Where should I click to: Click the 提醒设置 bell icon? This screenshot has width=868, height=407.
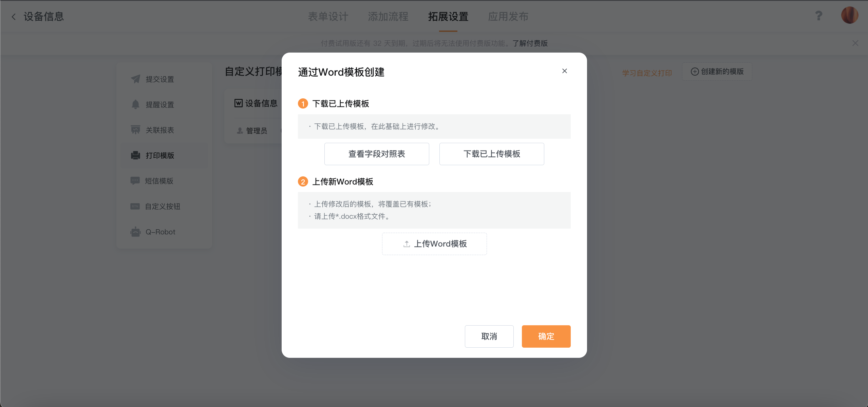135,104
